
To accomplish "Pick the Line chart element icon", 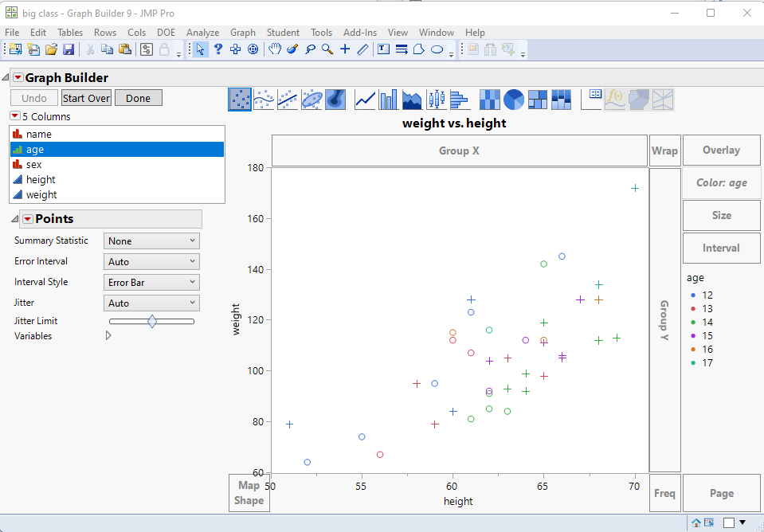I will [365, 100].
